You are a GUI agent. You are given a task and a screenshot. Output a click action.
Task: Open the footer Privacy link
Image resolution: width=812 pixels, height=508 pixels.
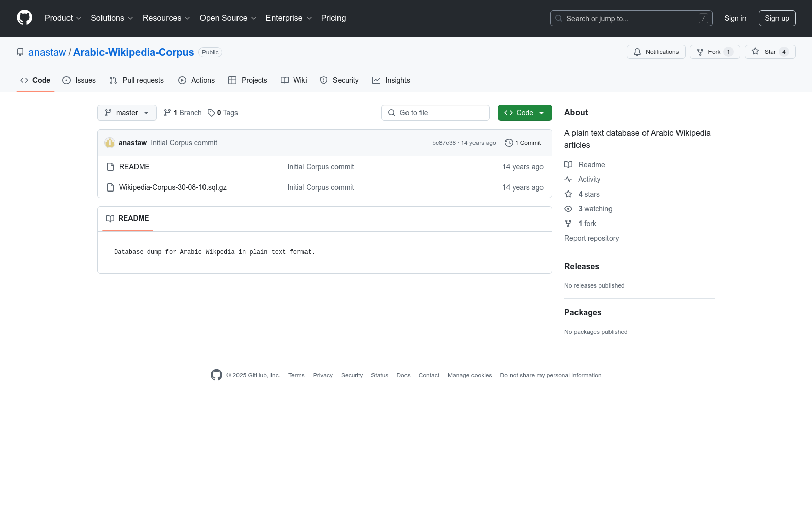tap(323, 375)
